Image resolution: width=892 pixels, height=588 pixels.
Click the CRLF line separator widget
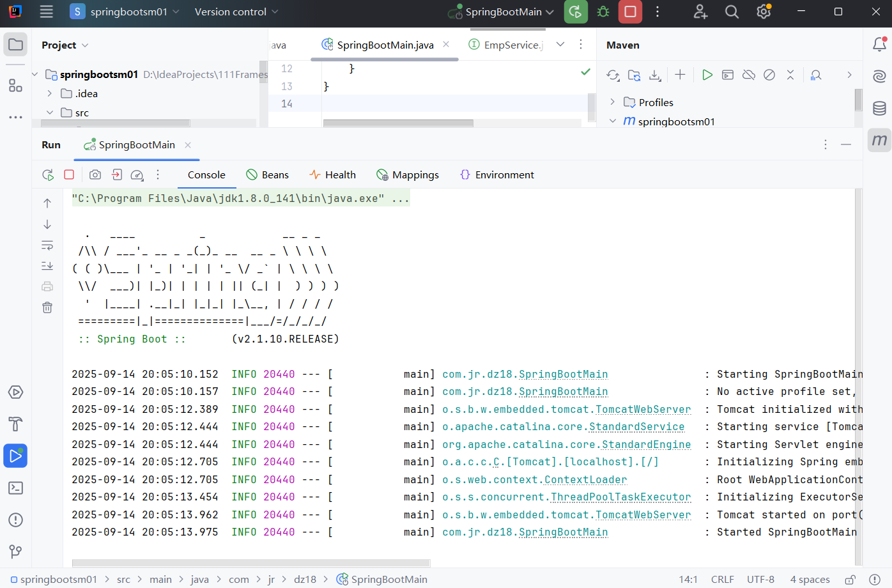click(723, 580)
